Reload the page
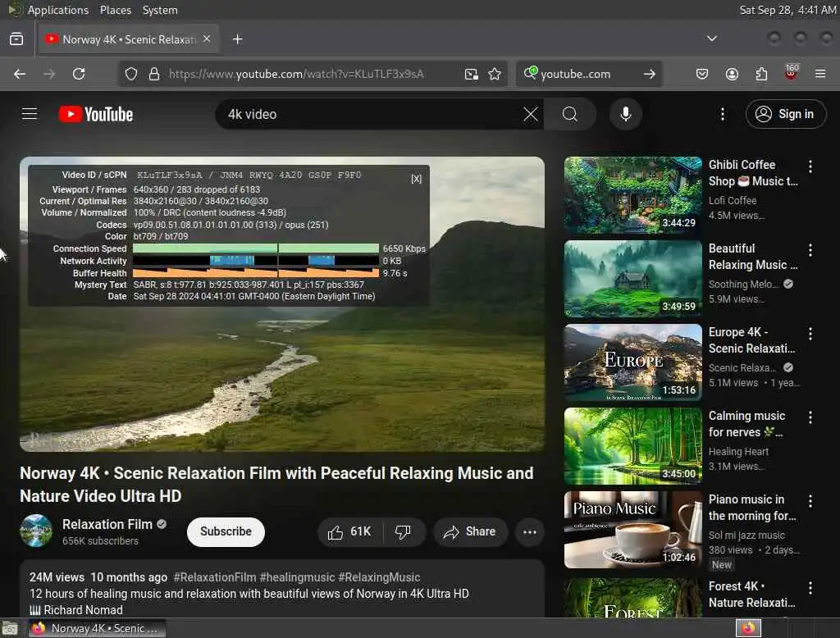The width and height of the screenshot is (840, 638). (x=79, y=74)
